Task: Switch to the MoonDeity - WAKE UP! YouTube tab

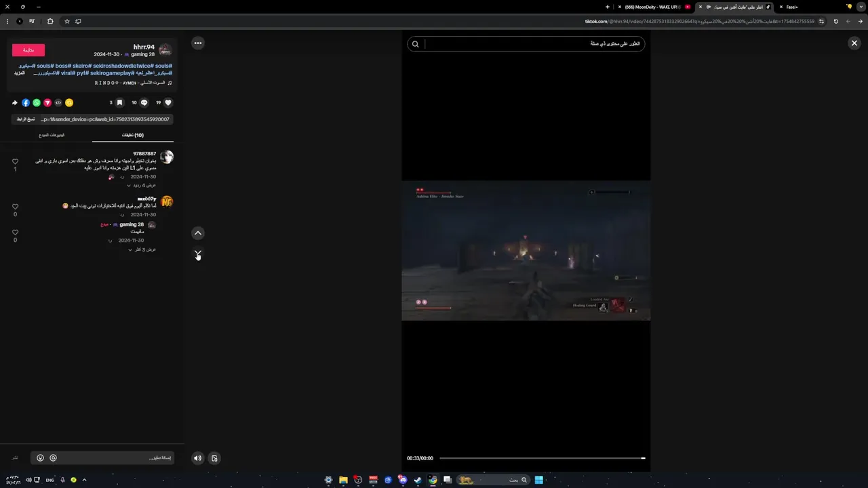Action: click(654, 7)
